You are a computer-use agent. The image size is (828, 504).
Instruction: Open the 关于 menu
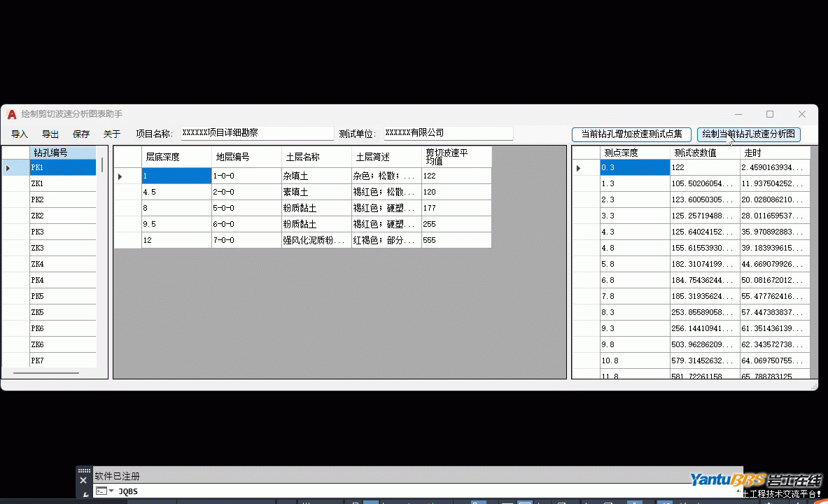pos(112,134)
